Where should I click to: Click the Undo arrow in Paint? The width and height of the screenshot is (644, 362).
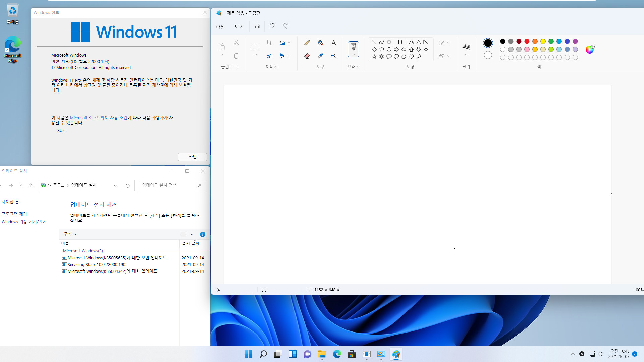[x=272, y=26]
